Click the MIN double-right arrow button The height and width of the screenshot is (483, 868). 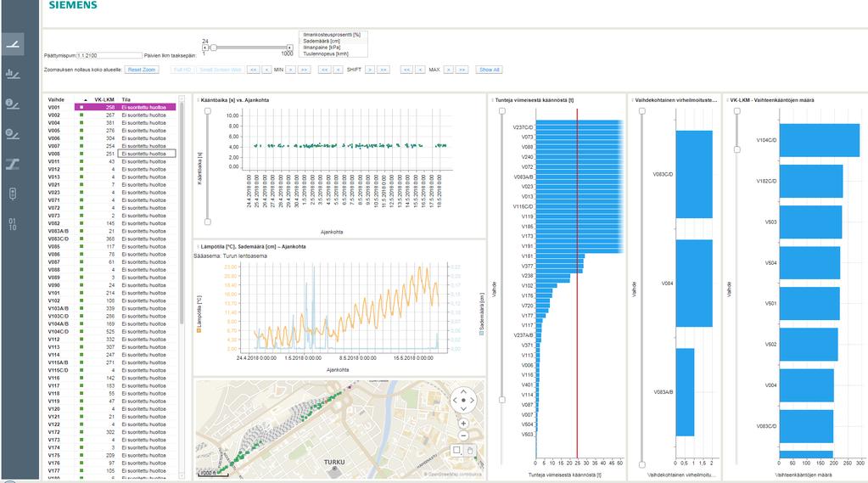coord(304,70)
